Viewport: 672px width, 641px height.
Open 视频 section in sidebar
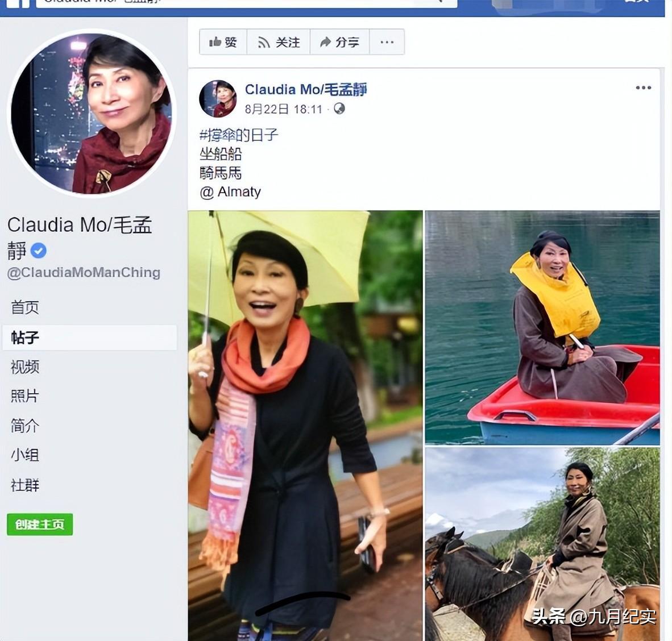[x=25, y=367]
